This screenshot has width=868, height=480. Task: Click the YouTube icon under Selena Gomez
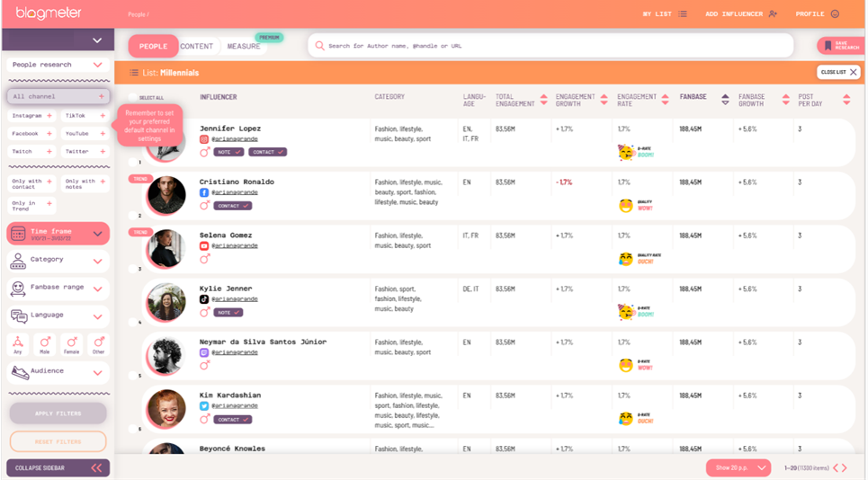point(203,246)
